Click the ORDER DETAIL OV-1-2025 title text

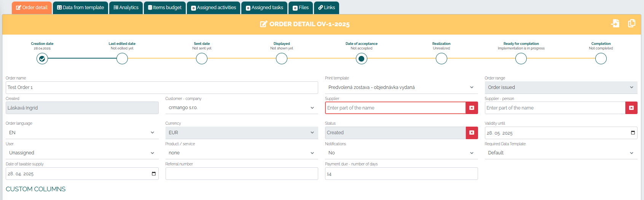(x=309, y=24)
